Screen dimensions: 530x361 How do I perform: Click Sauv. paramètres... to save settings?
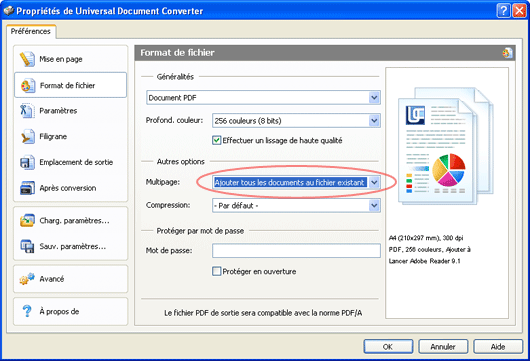[x=70, y=246]
